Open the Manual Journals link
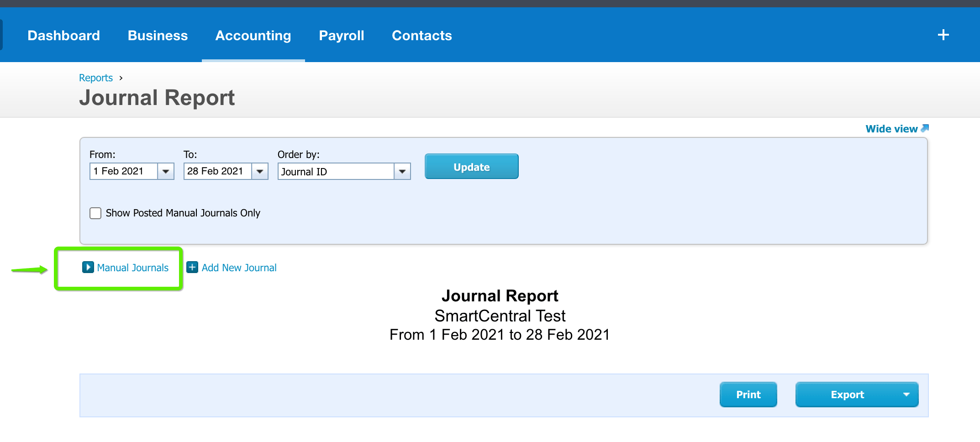The image size is (980, 442). coord(133,268)
